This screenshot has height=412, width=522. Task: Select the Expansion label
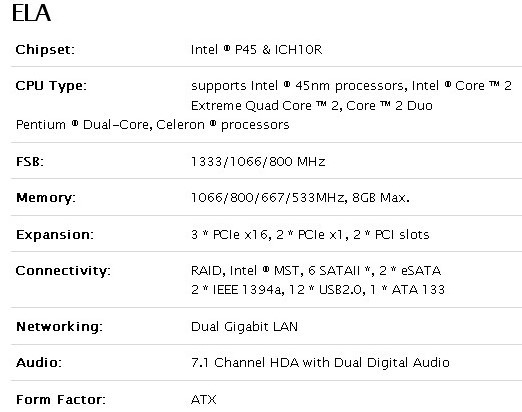pyautogui.click(x=55, y=235)
